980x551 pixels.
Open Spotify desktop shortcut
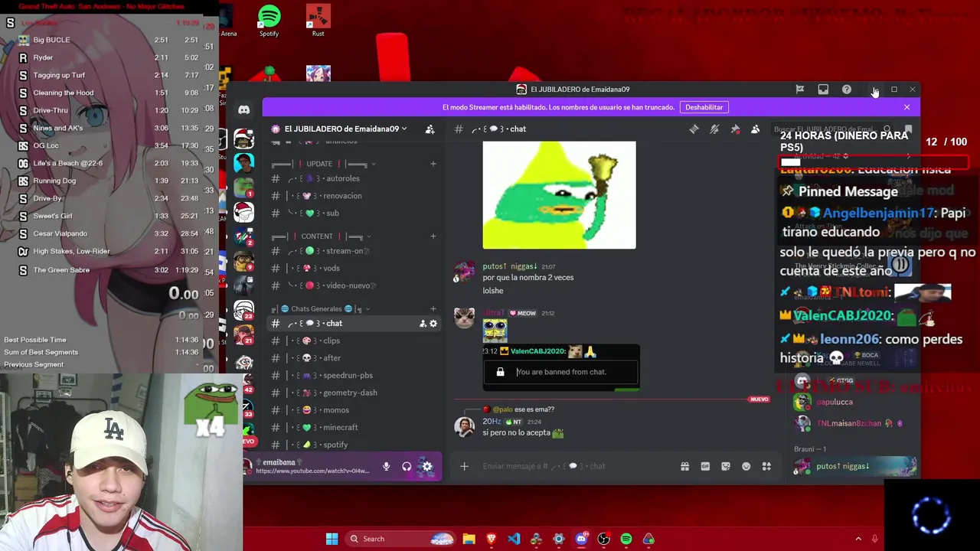pyautogui.click(x=269, y=21)
